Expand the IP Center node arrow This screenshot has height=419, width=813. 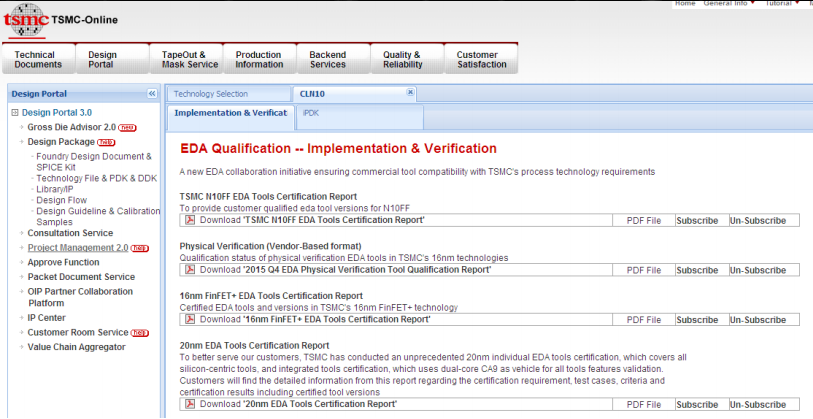click(x=22, y=318)
